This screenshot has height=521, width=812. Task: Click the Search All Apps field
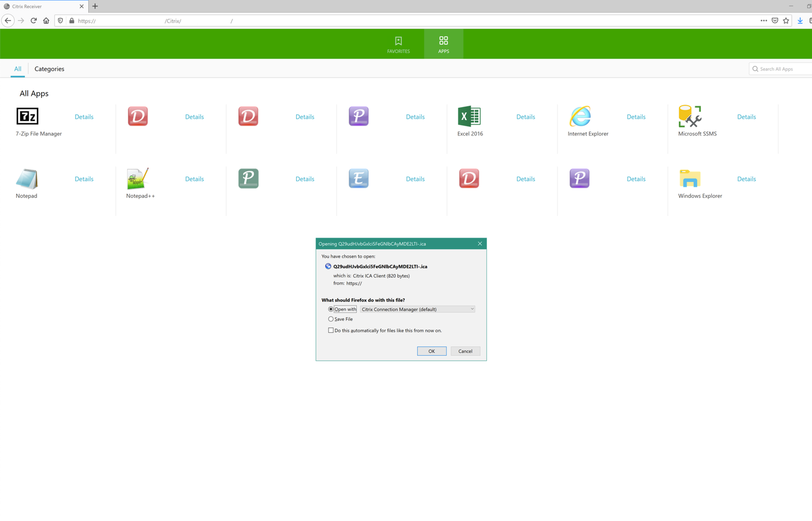coord(781,69)
